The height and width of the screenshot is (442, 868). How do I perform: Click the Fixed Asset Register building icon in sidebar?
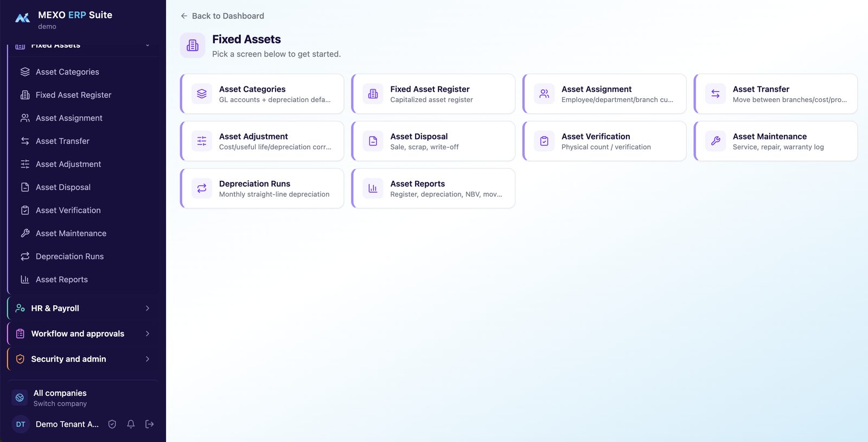[x=25, y=95]
